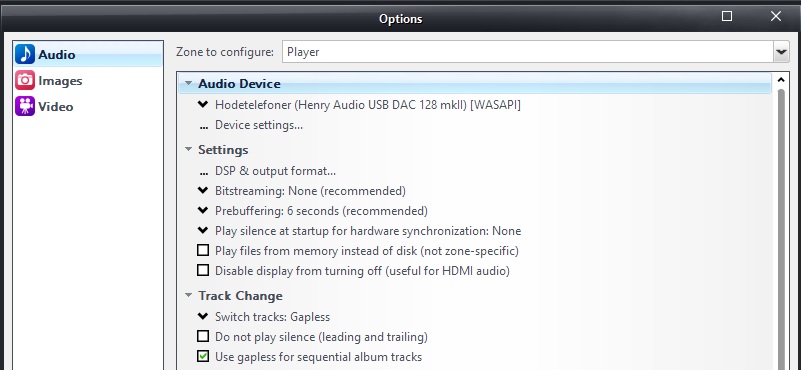Image resolution: width=801 pixels, height=370 pixels.
Task: Click the Video camcorder icon
Action: tap(25, 106)
